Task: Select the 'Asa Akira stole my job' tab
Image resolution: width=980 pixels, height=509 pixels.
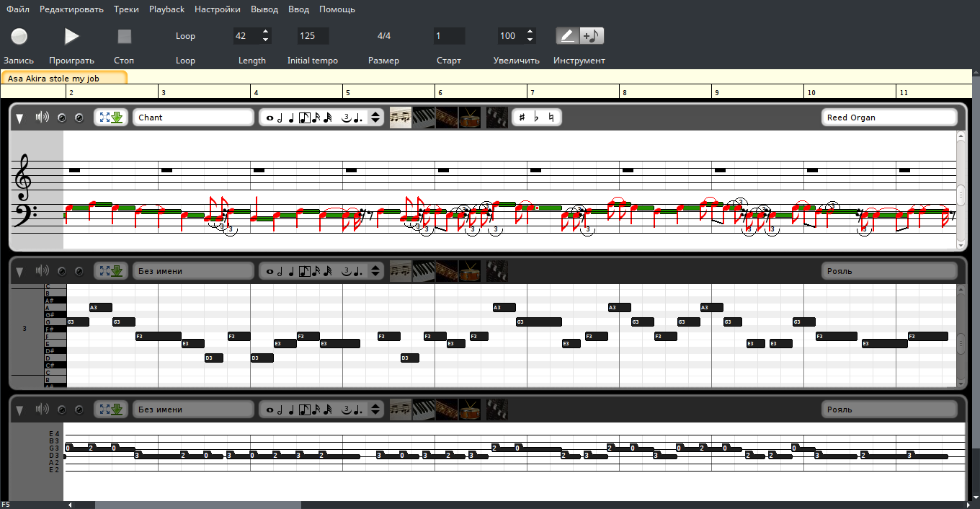Action: coord(64,78)
